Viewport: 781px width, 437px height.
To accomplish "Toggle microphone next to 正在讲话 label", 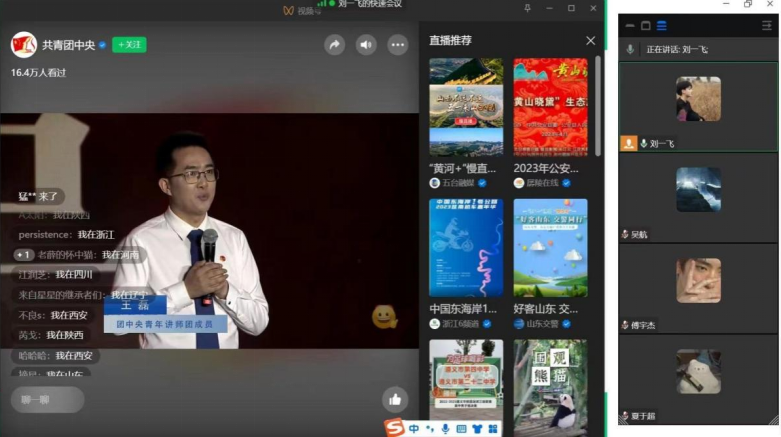I will 630,49.
